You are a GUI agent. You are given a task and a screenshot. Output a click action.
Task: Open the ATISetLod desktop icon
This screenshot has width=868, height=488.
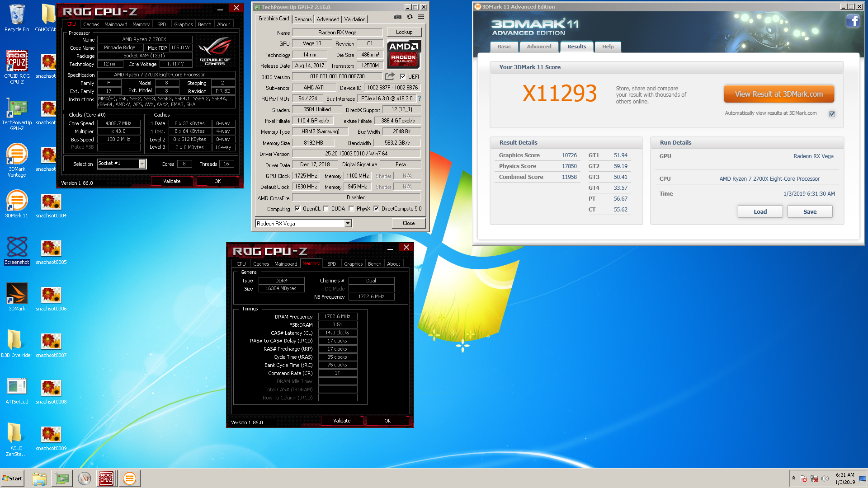click(x=17, y=390)
